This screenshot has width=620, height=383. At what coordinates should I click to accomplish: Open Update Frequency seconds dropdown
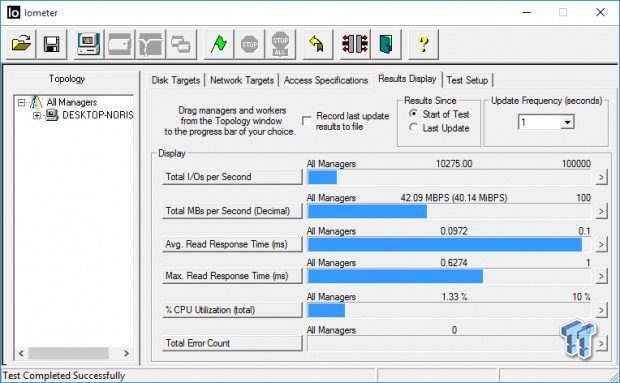567,122
